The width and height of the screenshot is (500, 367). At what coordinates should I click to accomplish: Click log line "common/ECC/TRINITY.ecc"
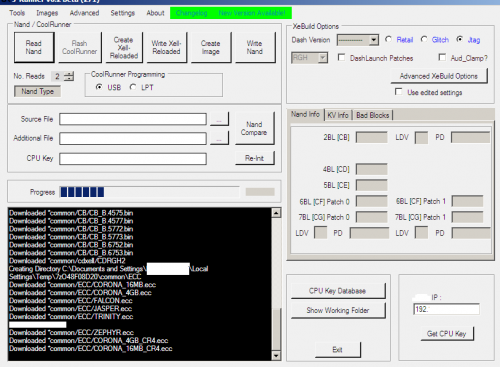(71, 317)
